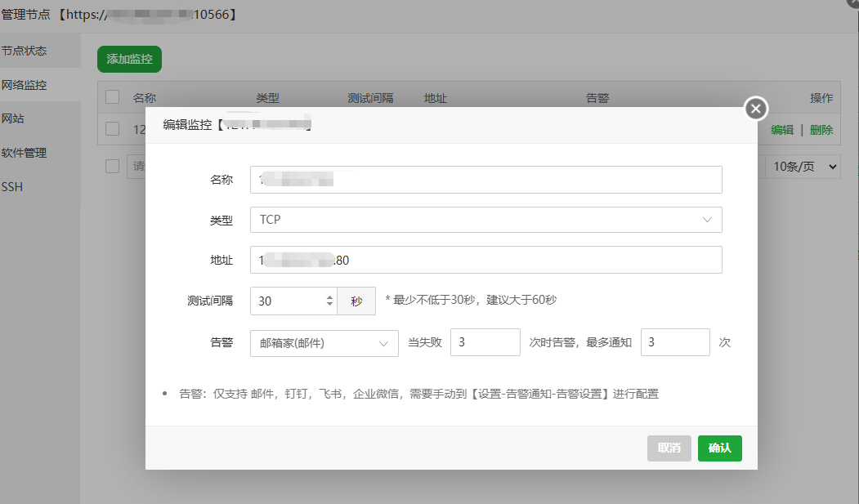The width and height of the screenshot is (859, 504).
Task: Cancel the dialog with the 取消 button
Action: click(x=669, y=448)
